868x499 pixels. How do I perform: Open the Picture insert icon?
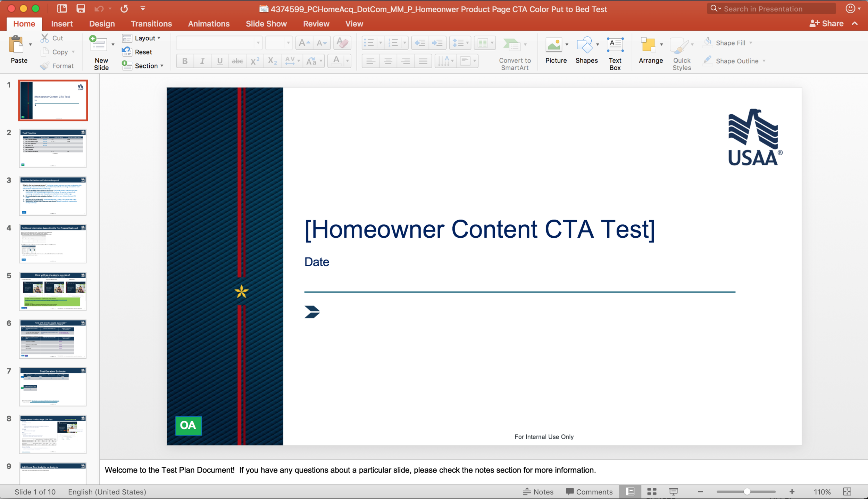click(554, 45)
